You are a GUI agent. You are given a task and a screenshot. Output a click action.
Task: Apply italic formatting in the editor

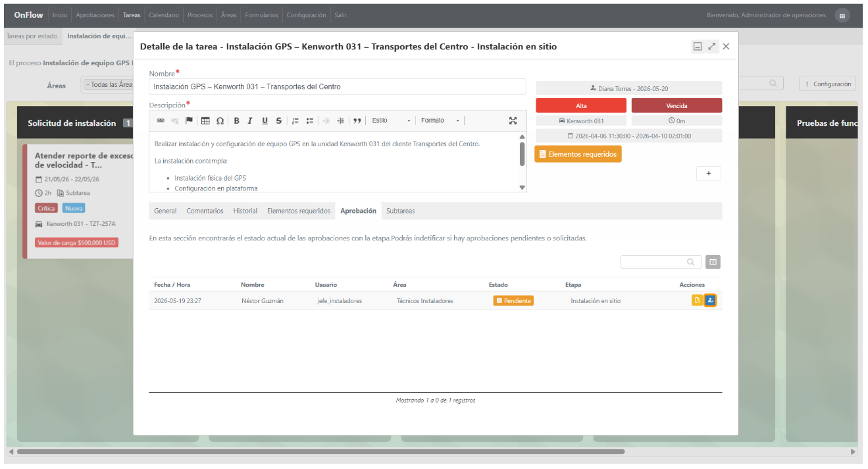(250, 121)
